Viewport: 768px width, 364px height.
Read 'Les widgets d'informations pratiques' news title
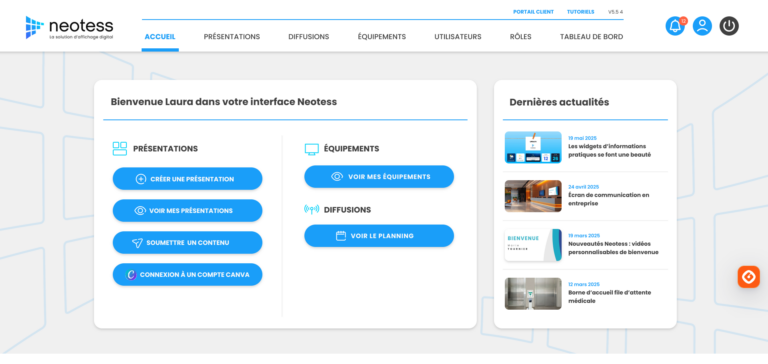609,150
